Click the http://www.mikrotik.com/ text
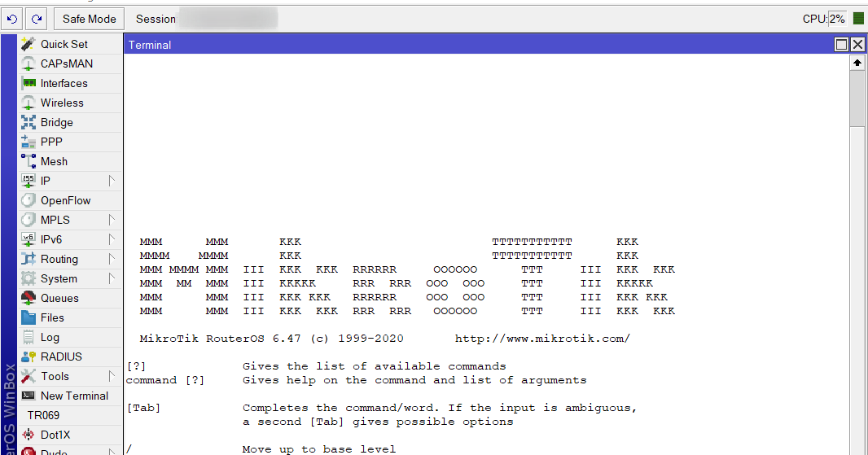The width and height of the screenshot is (868, 455). click(542, 339)
